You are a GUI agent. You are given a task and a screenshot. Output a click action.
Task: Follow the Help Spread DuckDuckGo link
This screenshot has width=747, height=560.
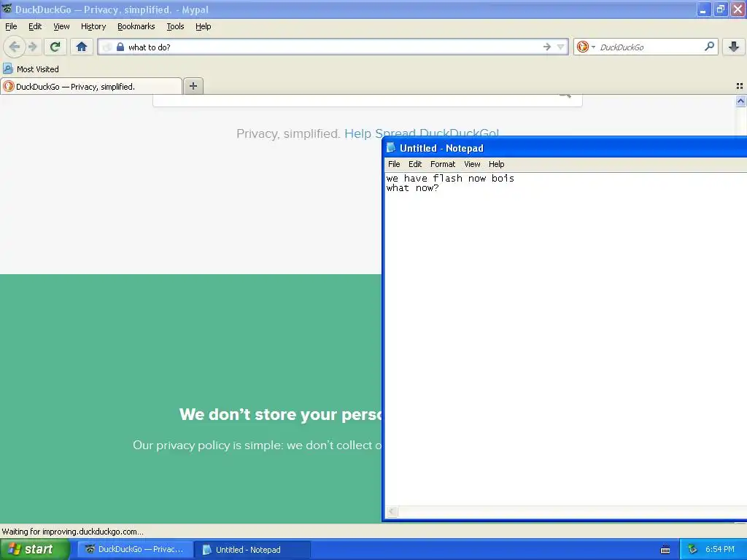pos(422,133)
